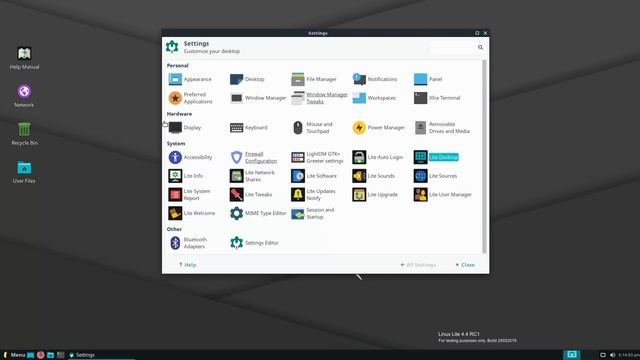Open the highlighted Lite Desktop item
The width and height of the screenshot is (640, 360).
[436, 157]
